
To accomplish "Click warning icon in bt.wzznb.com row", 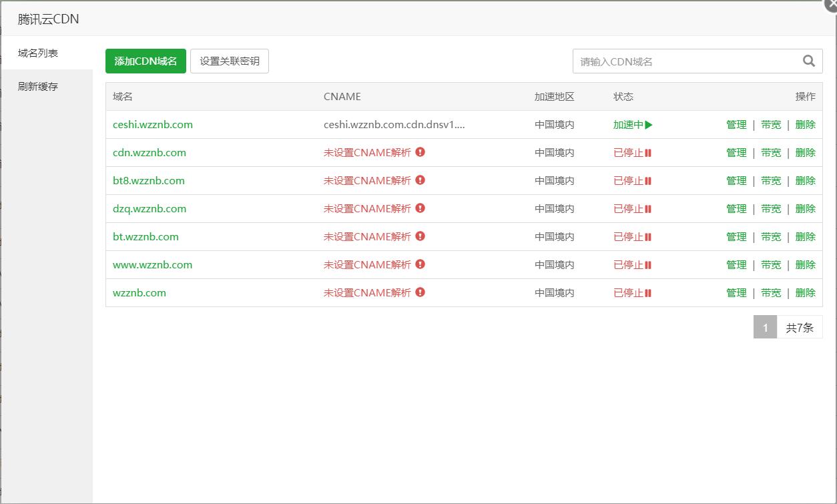I will [x=420, y=236].
